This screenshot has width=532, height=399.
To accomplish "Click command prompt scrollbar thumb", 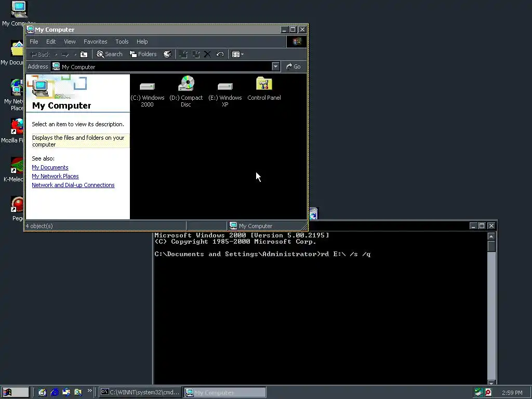I will [491, 246].
